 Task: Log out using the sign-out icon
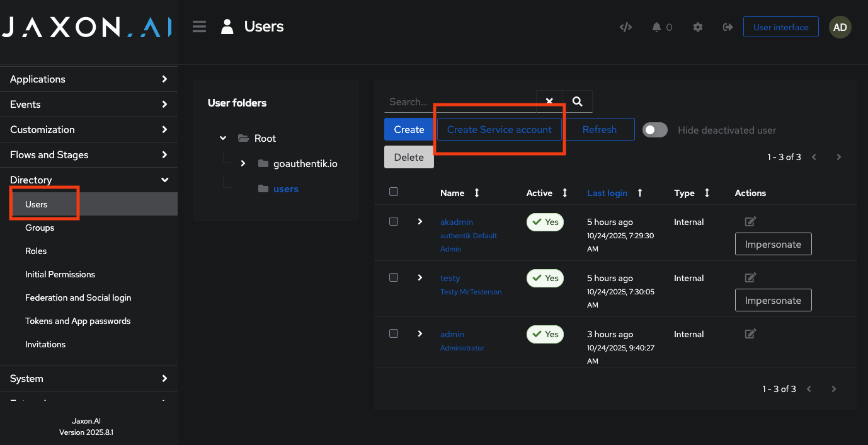click(x=728, y=27)
